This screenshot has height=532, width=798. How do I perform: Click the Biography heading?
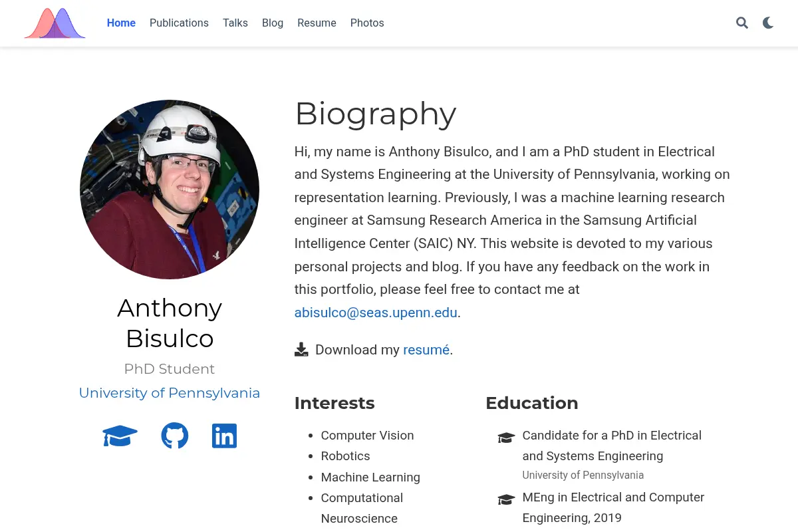[376, 114]
